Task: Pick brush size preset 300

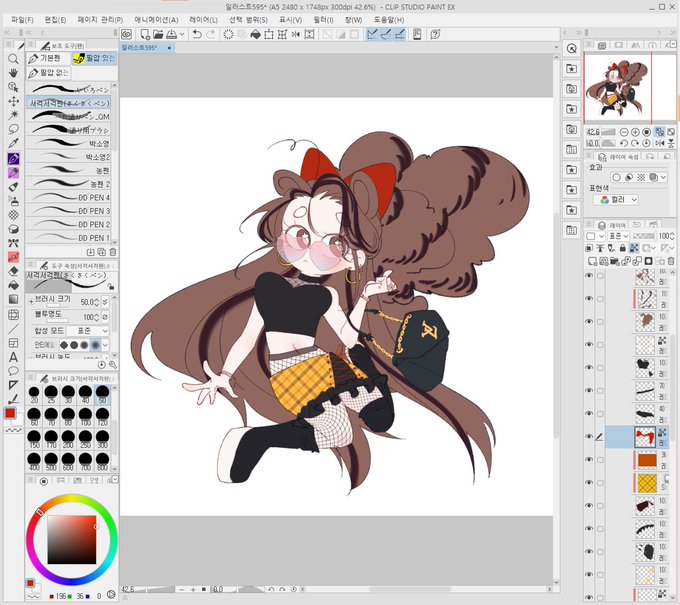Action: point(102,439)
